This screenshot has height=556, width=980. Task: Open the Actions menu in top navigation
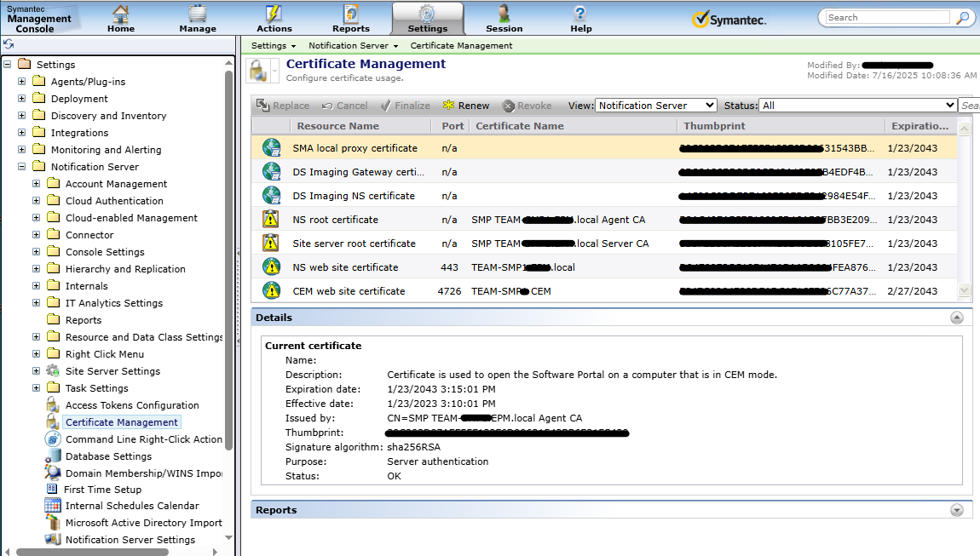tap(274, 18)
